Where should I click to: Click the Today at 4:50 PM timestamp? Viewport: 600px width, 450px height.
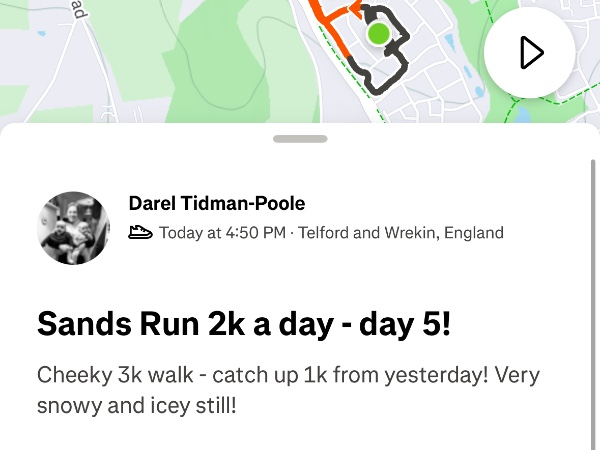pos(223,233)
